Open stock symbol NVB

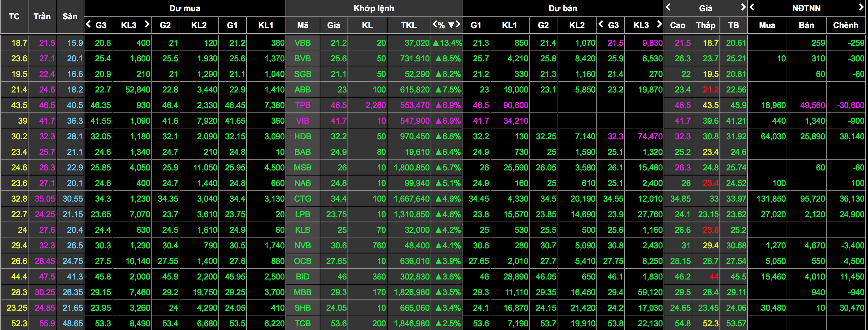[302, 245]
